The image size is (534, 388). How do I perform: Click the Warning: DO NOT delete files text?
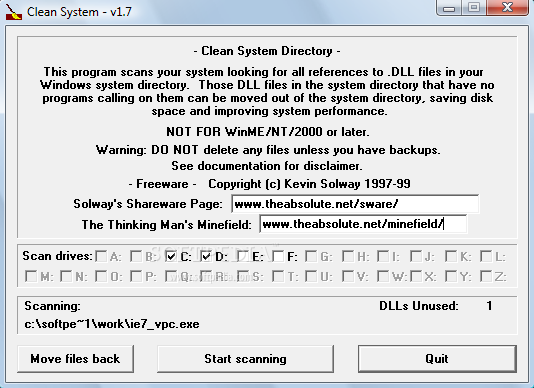tap(268, 150)
